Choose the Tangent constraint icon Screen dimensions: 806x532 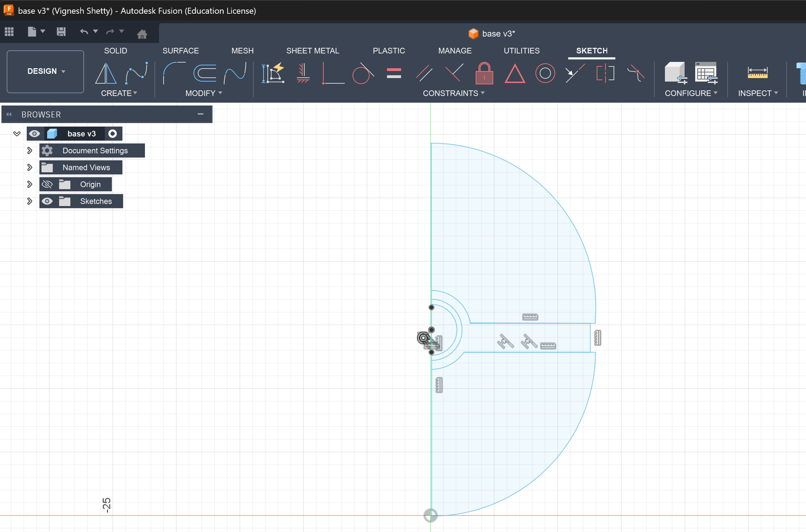pyautogui.click(x=363, y=73)
